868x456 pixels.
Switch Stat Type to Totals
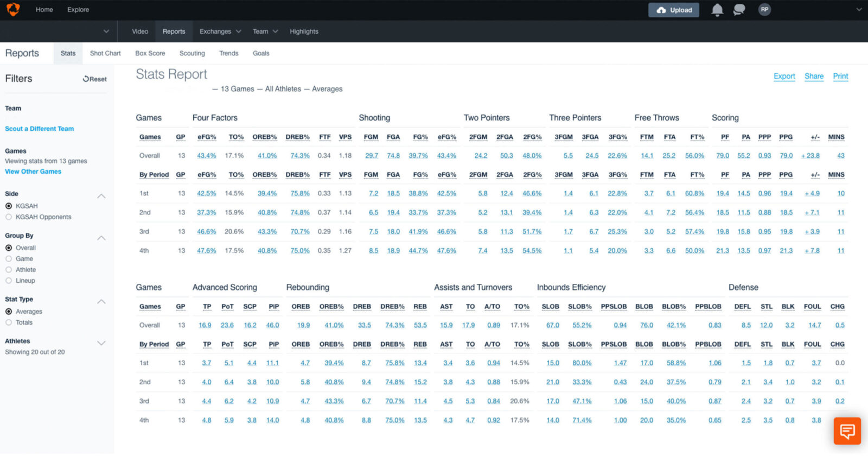9,322
